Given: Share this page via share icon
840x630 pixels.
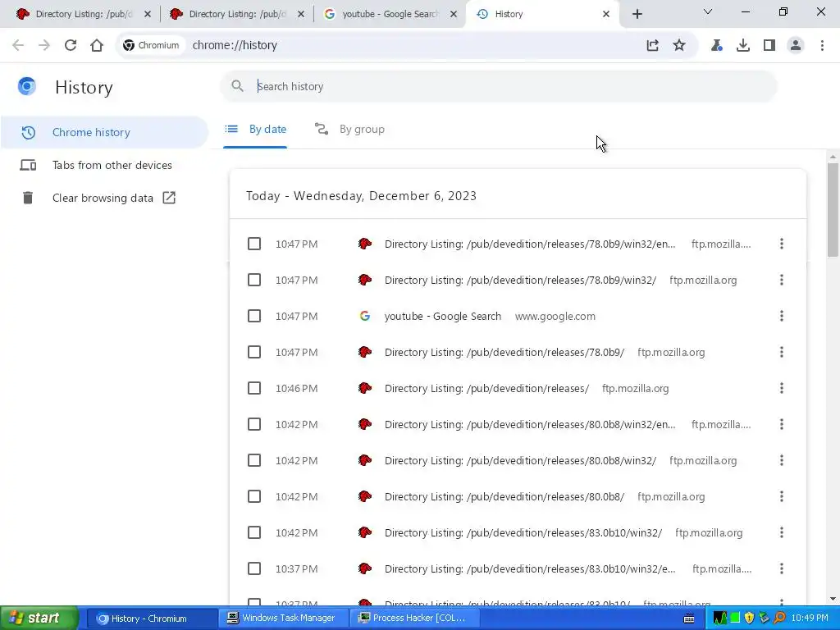Looking at the screenshot, I should click(x=652, y=45).
